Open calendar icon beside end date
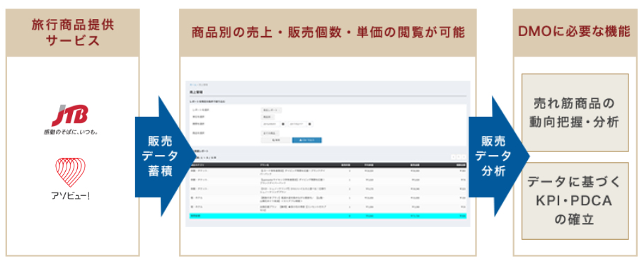The height and width of the screenshot is (271, 644). point(311,124)
